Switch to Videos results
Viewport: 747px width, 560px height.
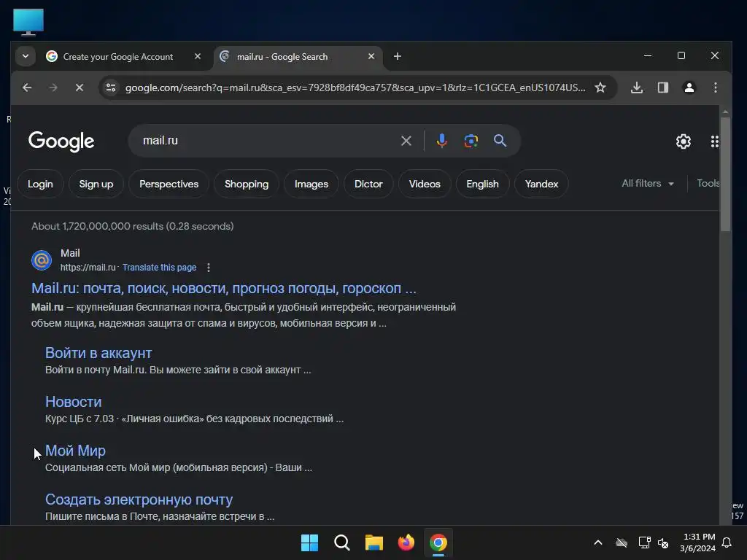point(425,184)
